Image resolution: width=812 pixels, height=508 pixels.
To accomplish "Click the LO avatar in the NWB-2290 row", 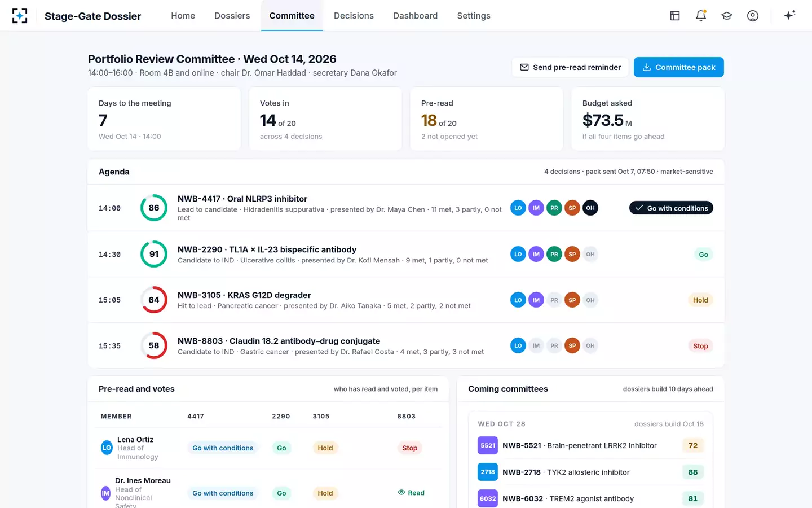I will [518, 254].
